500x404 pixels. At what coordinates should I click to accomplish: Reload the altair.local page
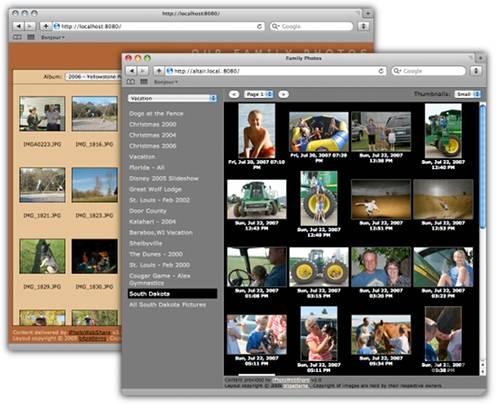[381, 71]
